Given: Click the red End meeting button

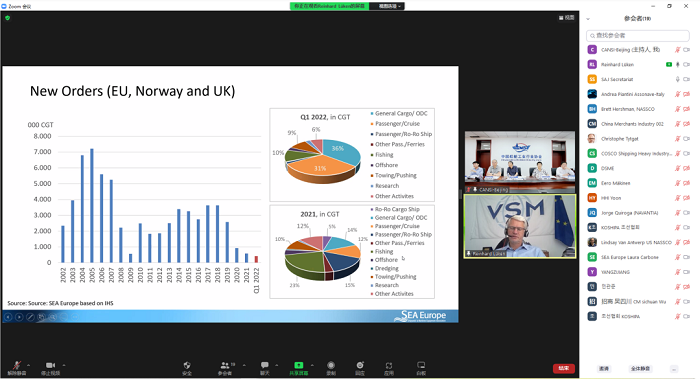Looking at the screenshot, I should click(563, 368).
